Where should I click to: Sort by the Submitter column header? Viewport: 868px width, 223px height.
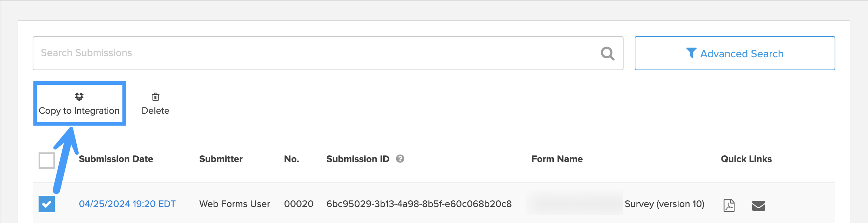(x=221, y=159)
